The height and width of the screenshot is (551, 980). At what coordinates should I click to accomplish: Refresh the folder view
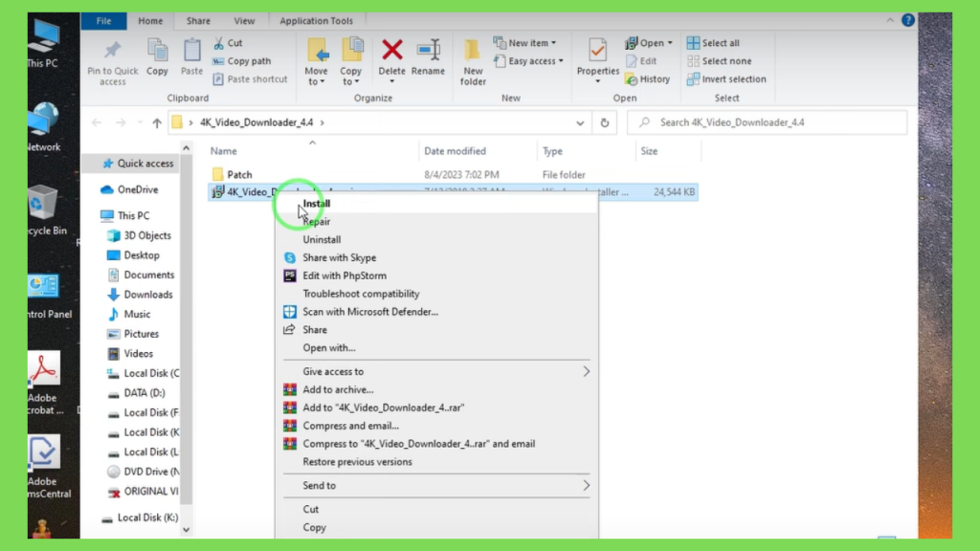[x=605, y=123]
